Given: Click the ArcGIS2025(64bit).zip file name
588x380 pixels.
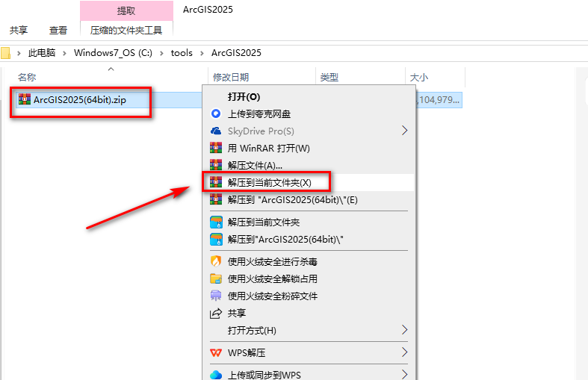Looking at the screenshot, I should (x=80, y=100).
